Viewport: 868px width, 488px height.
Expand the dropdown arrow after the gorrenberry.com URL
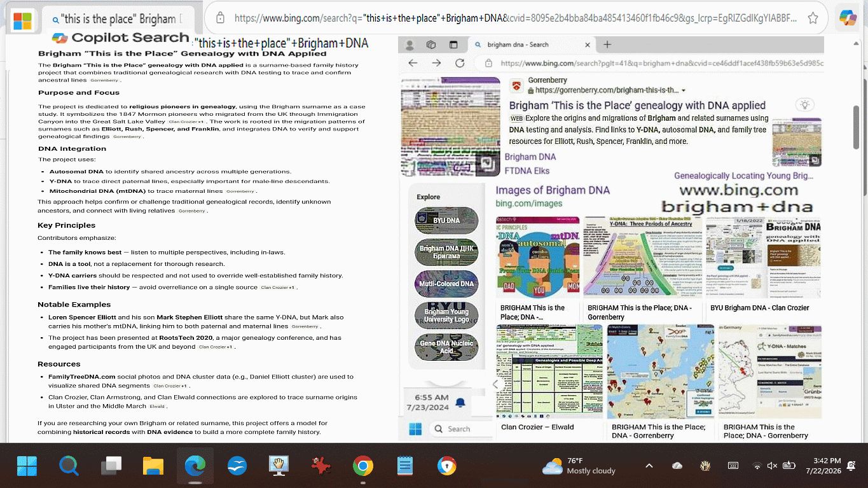tap(684, 90)
